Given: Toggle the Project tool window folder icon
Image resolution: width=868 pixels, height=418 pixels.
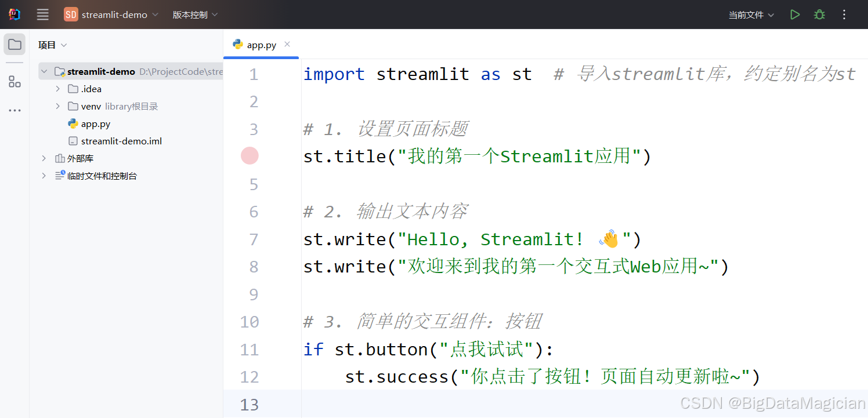Looking at the screenshot, I should pyautogui.click(x=15, y=45).
